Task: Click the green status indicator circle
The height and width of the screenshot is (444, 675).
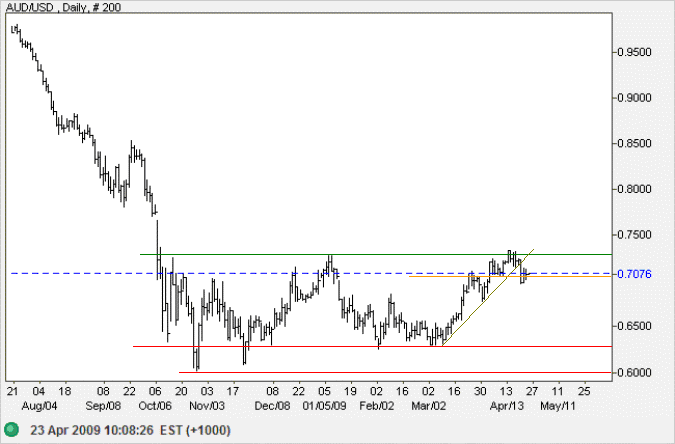Action: 12,430
